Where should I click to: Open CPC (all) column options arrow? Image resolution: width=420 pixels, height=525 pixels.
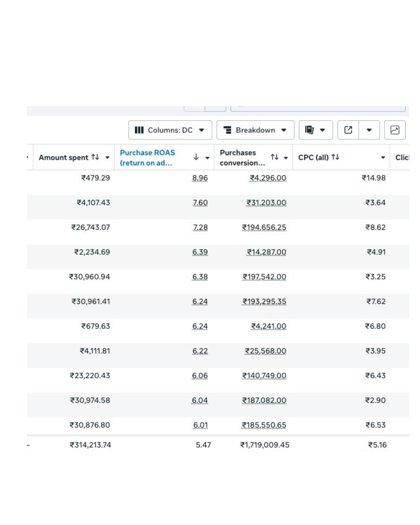(383, 158)
